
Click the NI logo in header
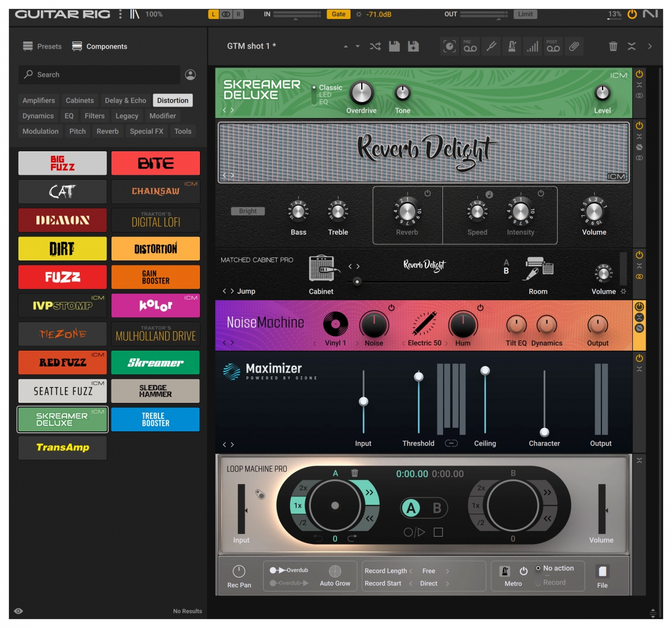pyautogui.click(x=650, y=14)
